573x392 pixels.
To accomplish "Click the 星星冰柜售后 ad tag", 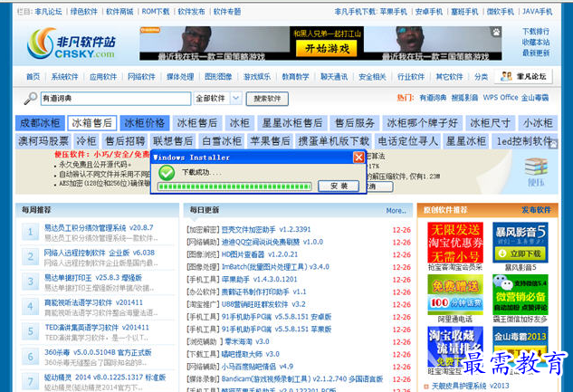I will [x=292, y=123].
